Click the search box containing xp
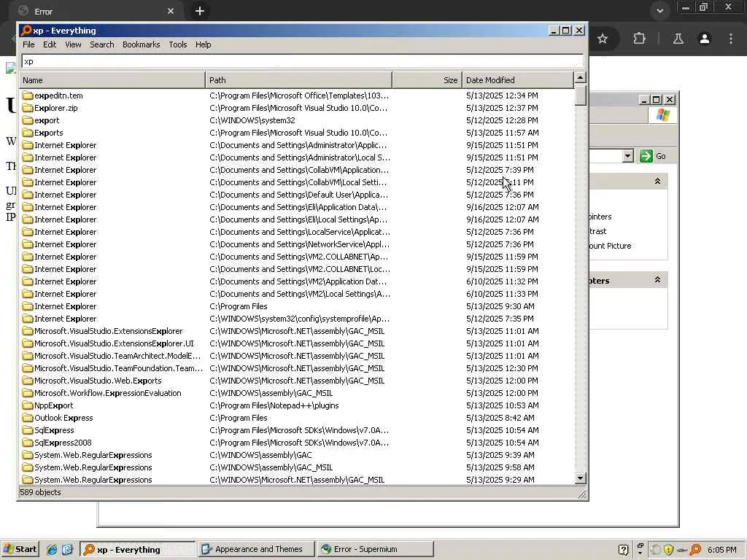The width and height of the screenshot is (747, 560). (x=302, y=61)
